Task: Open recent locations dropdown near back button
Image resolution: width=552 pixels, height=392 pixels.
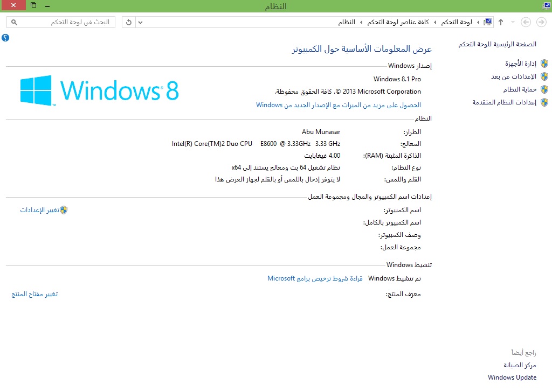Action: pyautogui.click(x=513, y=22)
